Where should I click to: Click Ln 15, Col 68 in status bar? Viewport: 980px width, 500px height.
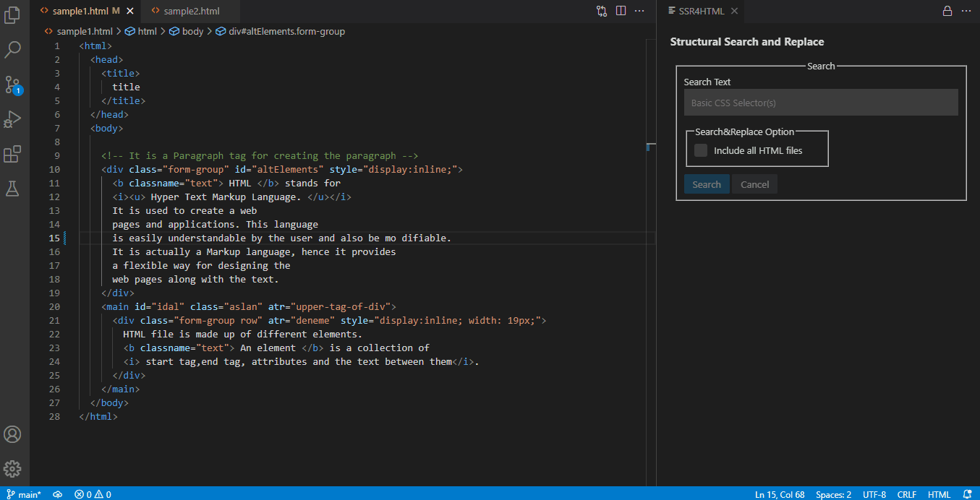click(780, 494)
